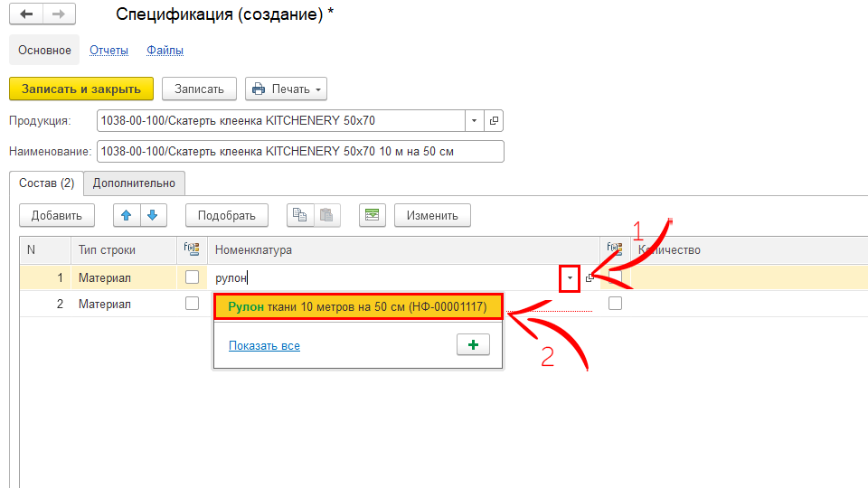The height and width of the screenshot is (488, 868).
Task: Open the Отчеты section
Action: [108, 51]
